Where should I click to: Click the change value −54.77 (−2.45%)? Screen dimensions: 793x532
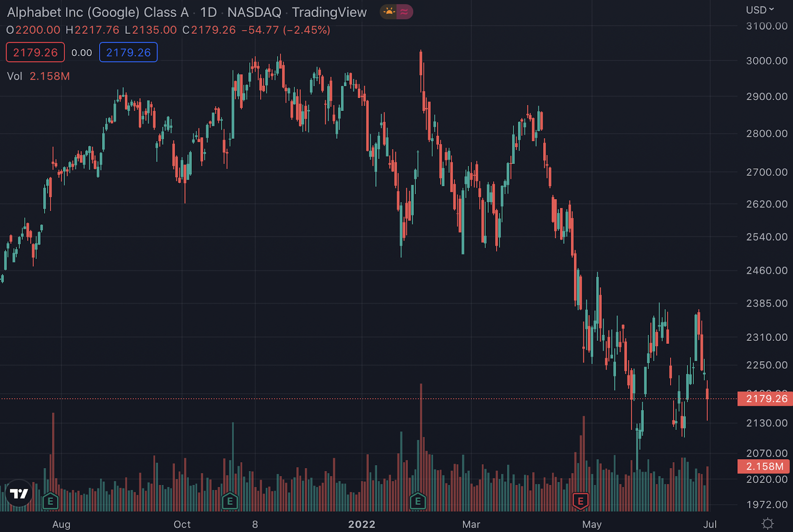coord(286,30)
